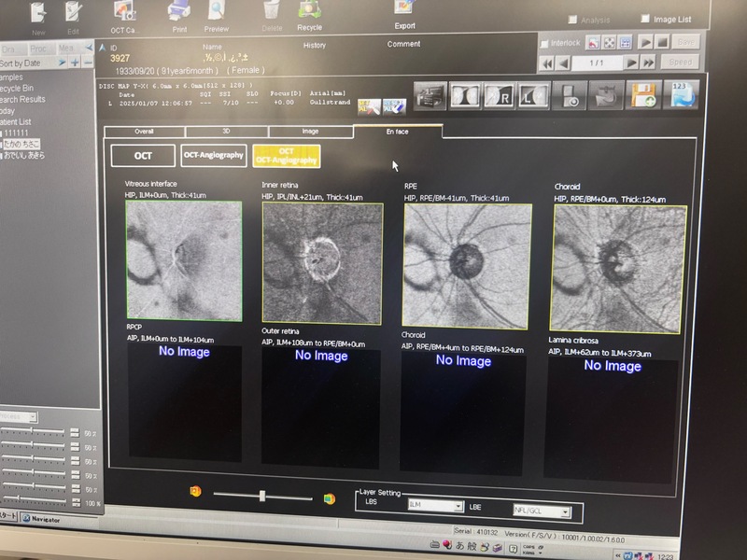Screen dimensions: 747x560
Task: Click the OCT Capture icon
Action: click(125, 11)
